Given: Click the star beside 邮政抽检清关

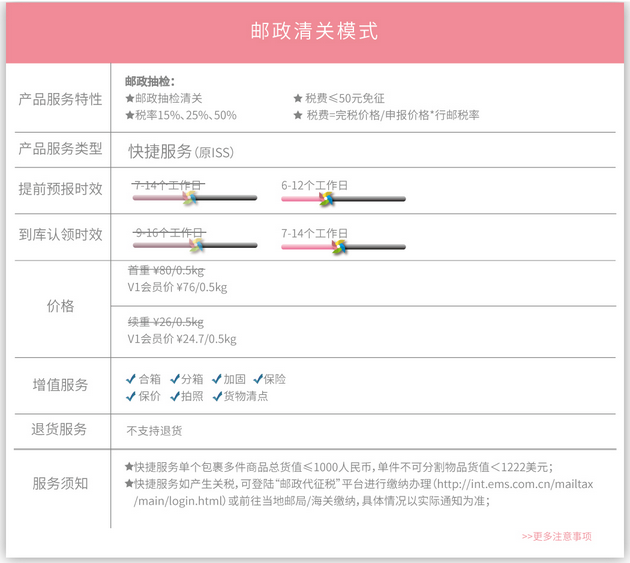Looking at the screenshot, I should click(130, 99).
